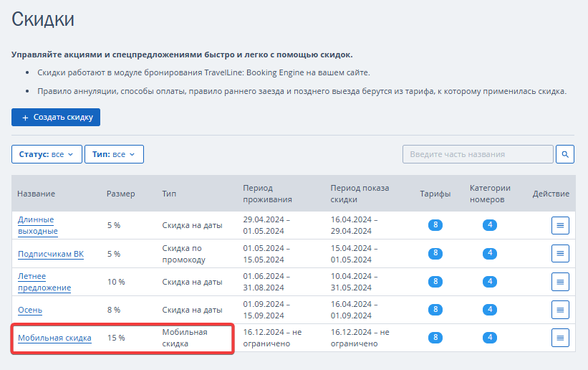This screenshot has height=370, width=588.
Task: Click tariffs badge 8 in Летнее предложение row
Action: 435,281
